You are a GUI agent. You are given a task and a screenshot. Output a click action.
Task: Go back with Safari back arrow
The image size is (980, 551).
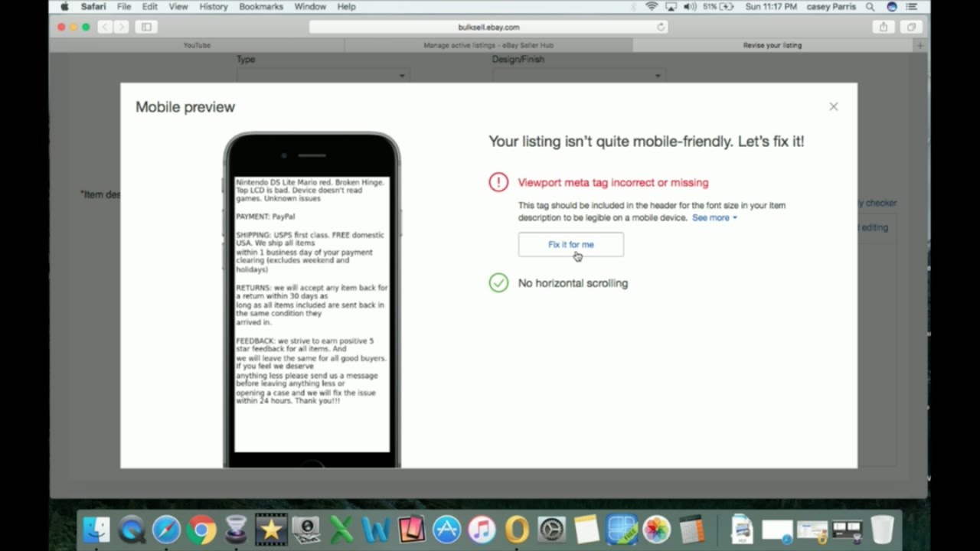pyautogui.click(x=105, y=27)
